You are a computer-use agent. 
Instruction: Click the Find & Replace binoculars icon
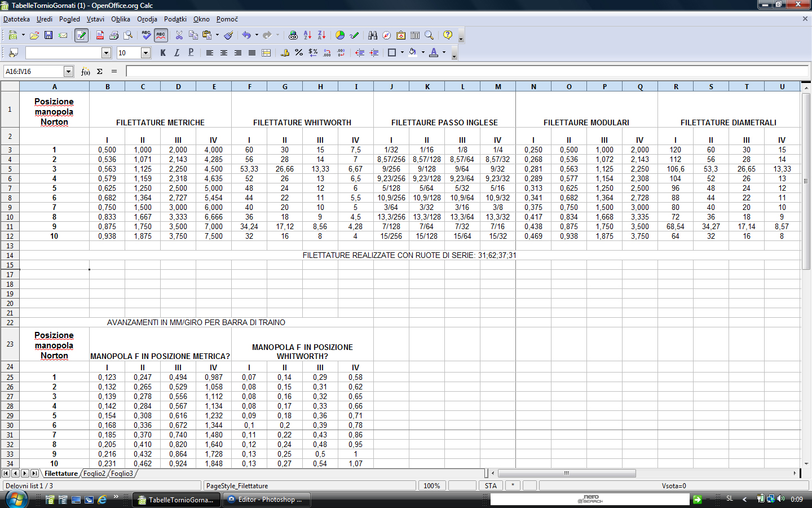(373, 35)
